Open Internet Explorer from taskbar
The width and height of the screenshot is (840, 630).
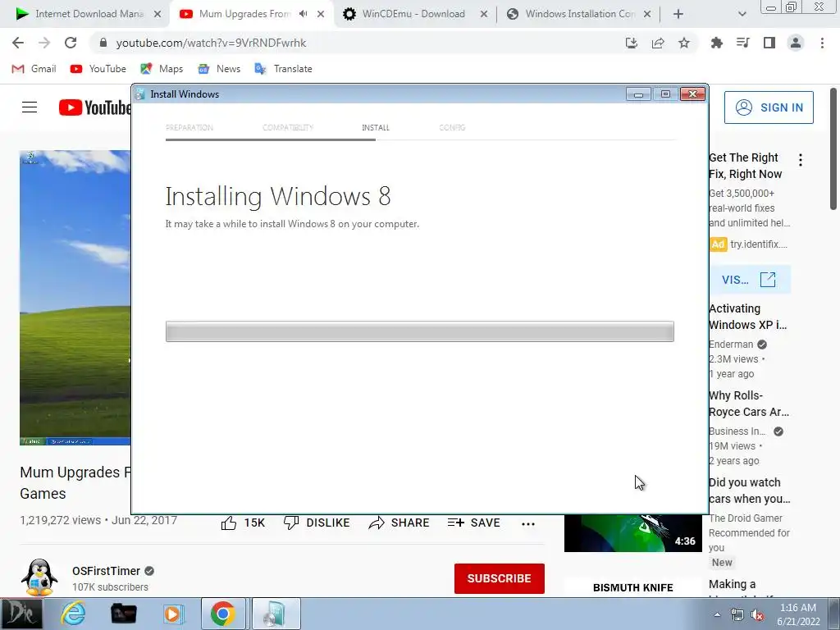(x=73, y=614)
